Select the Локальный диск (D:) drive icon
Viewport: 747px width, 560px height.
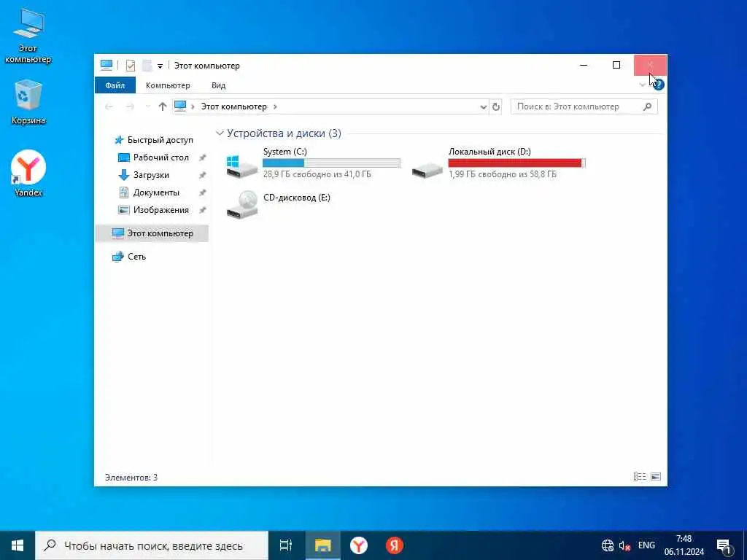427,169
